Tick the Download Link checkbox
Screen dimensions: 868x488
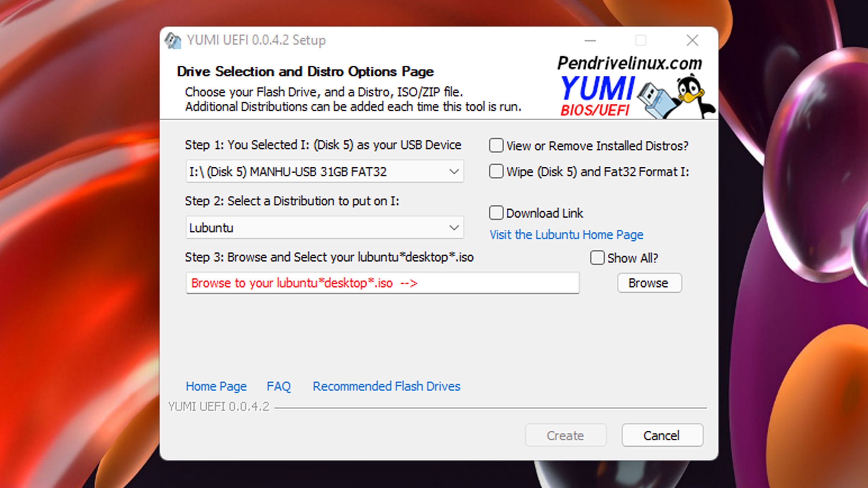click(496, 213)
